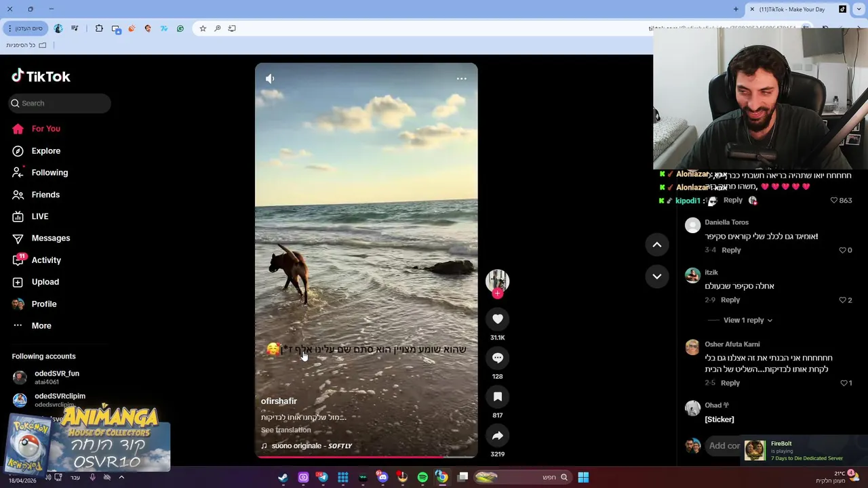The image size is (868, 488).
Task: Open Messages in the sidebar
Action: [41, 238]
